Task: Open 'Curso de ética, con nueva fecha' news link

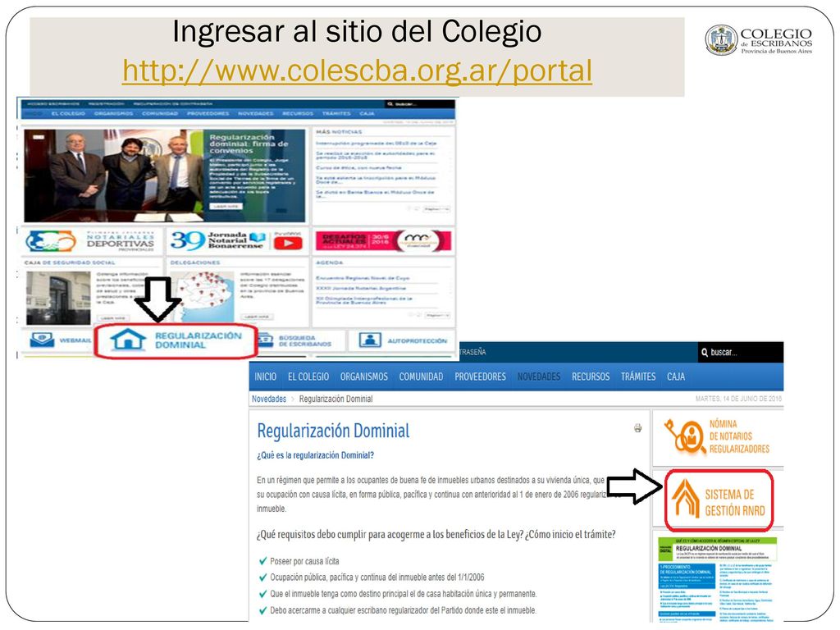Action: coord(358,167)
